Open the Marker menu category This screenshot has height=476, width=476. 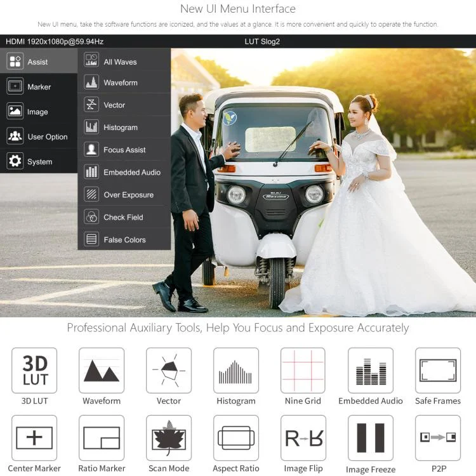tap(38, 87)
